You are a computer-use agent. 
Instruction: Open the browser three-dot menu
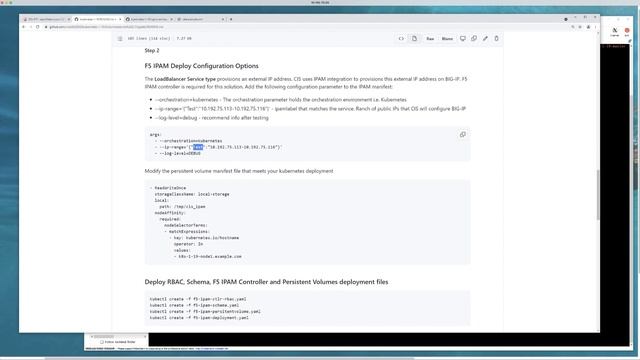tap(596, 27)
